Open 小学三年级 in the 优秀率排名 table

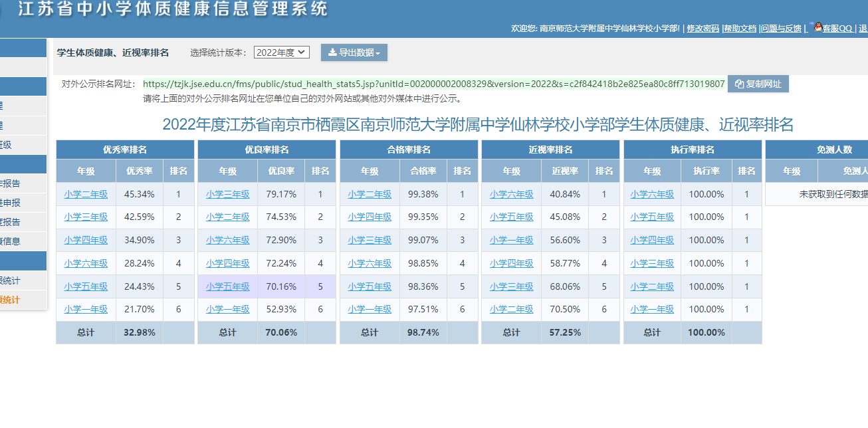click(86, 217)
